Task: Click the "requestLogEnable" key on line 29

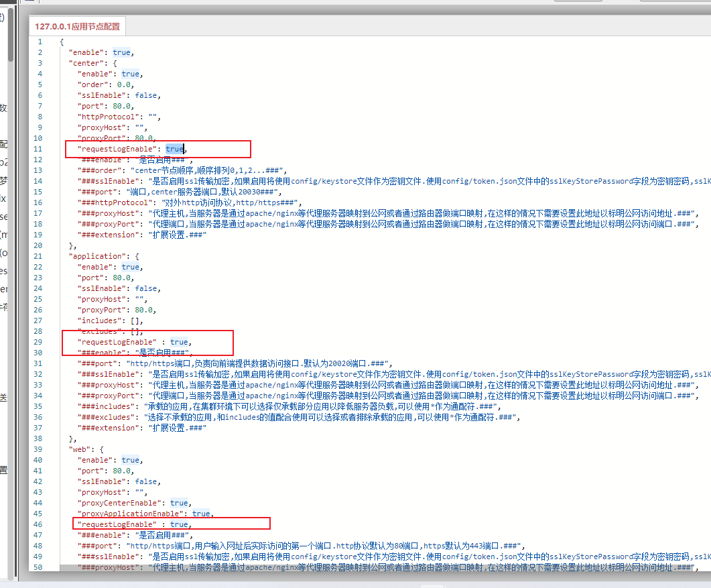Action: [117, 342]
